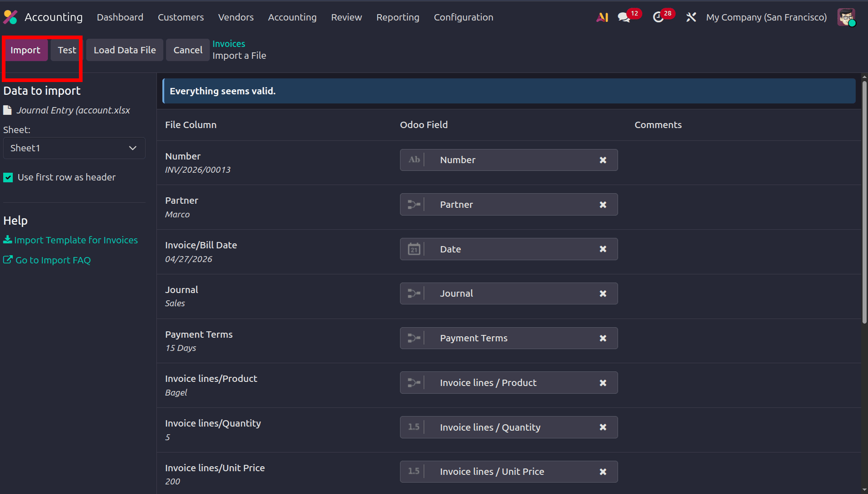Click the scrollbar up arrow
This screenshot has height=494, width=868.
[x=864, y=77]
